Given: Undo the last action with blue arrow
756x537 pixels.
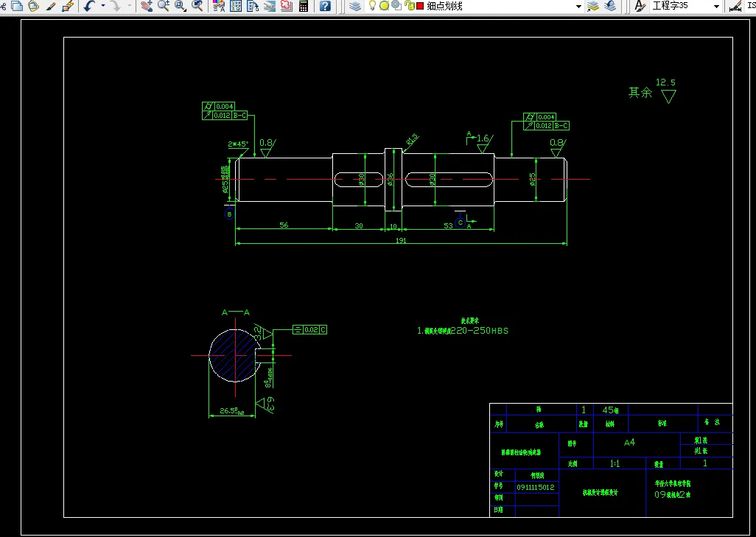Looking at the screenshot, I should coord(90,6).
